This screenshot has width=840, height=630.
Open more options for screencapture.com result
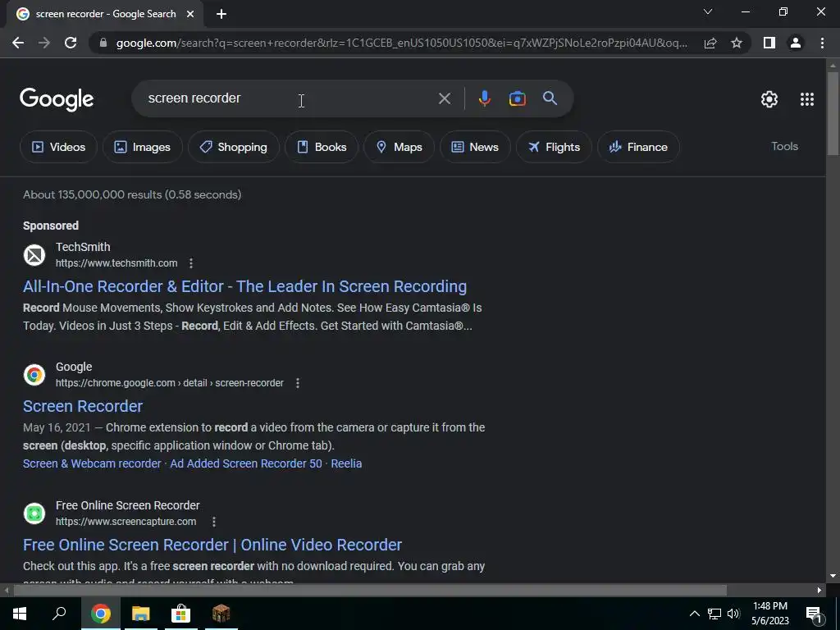[214, 522]
